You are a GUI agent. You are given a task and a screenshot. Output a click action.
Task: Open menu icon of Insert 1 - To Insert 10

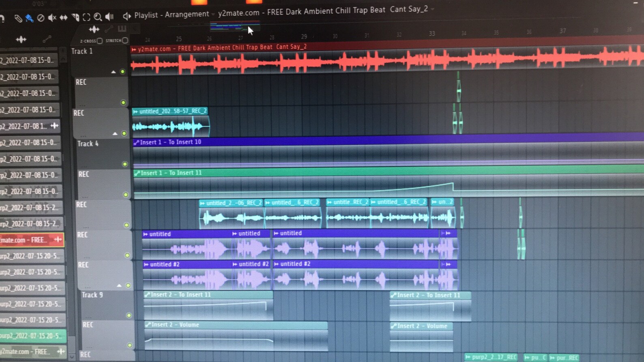(x=137, y=142)
